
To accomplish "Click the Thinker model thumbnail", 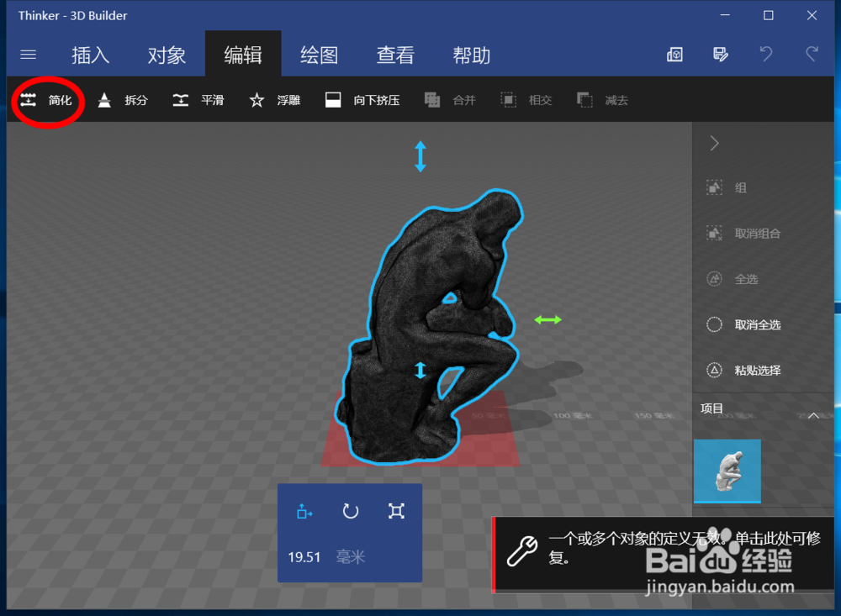I will tap(727, 471).
